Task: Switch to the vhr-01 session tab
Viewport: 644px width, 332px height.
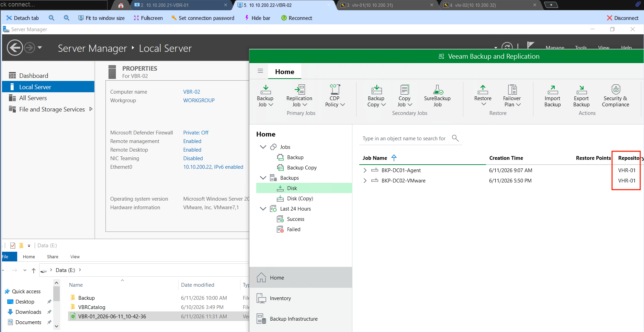Action: click(387, 5)
